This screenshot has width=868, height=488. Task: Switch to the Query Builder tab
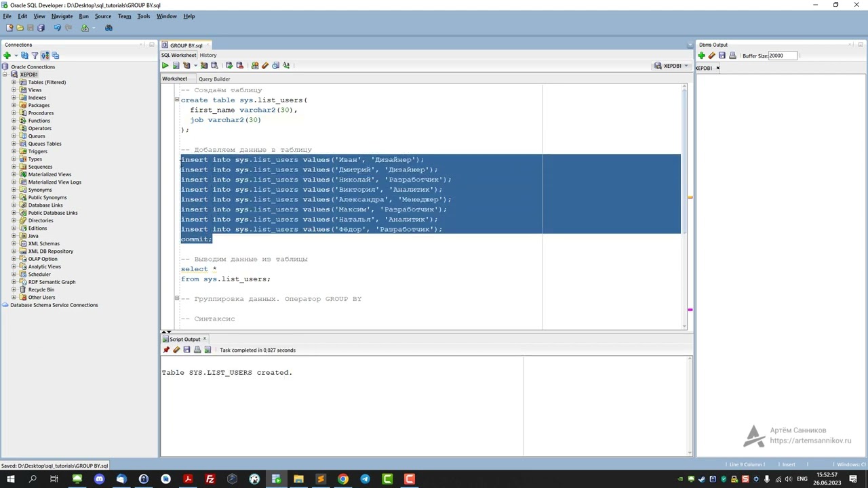point(214,79)
